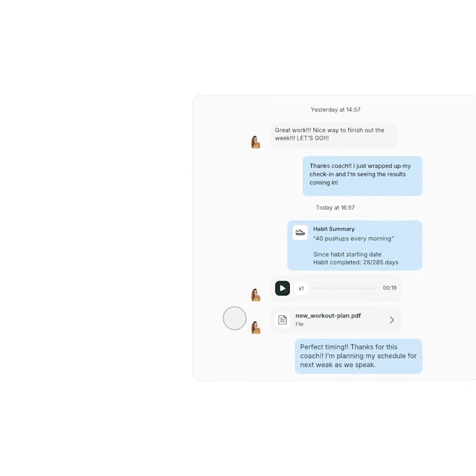The width and height of the screenshot is (476, 476).
Task: Select the "Thanks coach!!" message bubble
Action: (x=362, y=176)
